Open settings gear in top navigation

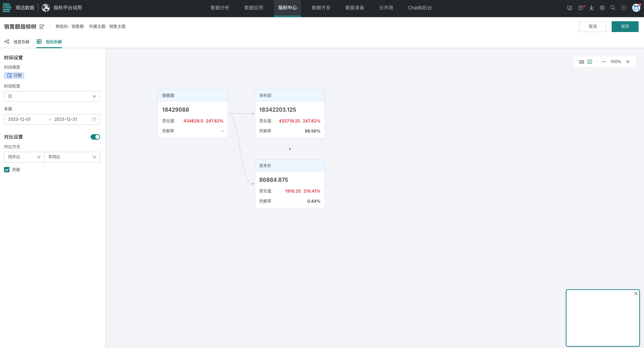[602, 8]
